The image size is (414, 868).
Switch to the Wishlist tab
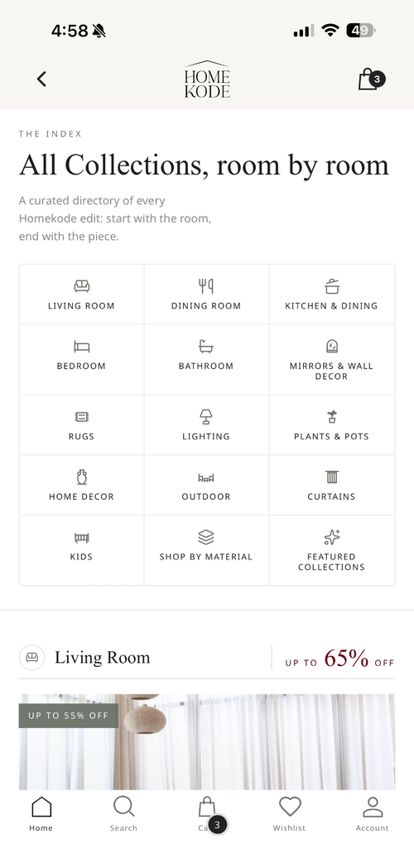point(289,813)
